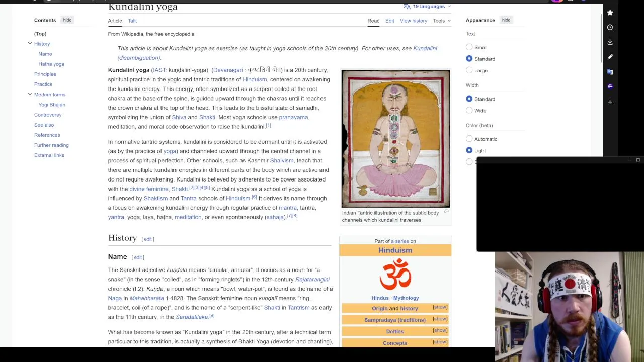644x362 pixels.
Task: Click the pencil notes icon in sidebar
Action: tap(610, 57)
